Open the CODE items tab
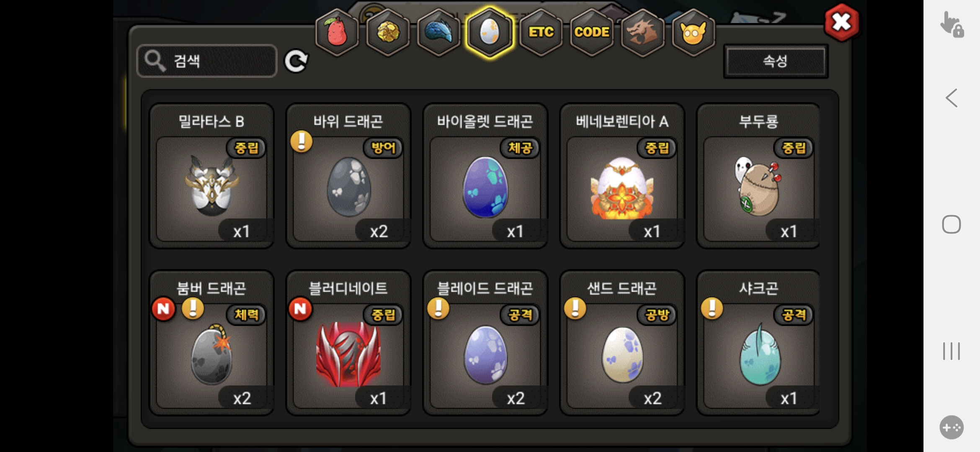Image resolution: width=980 pixels, height=452 pixels. (x=592, y=32)
